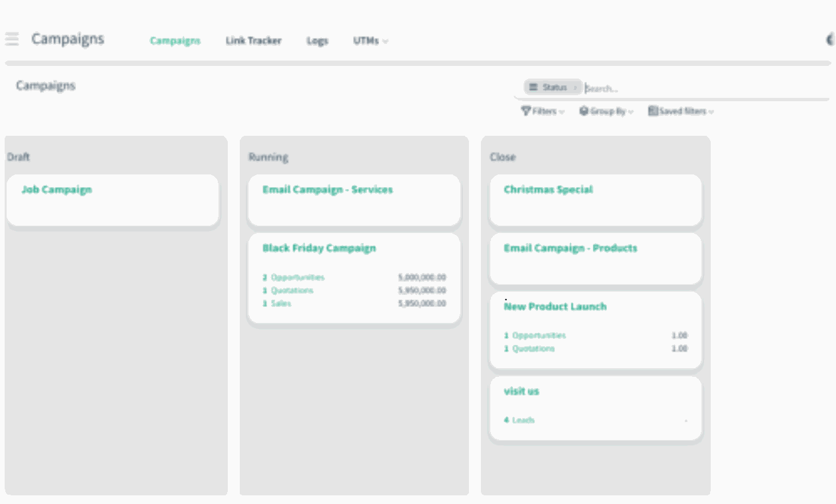Click the funnel Filters icon
The width and height of the screenshot is (836, 504).
[526, 111]
